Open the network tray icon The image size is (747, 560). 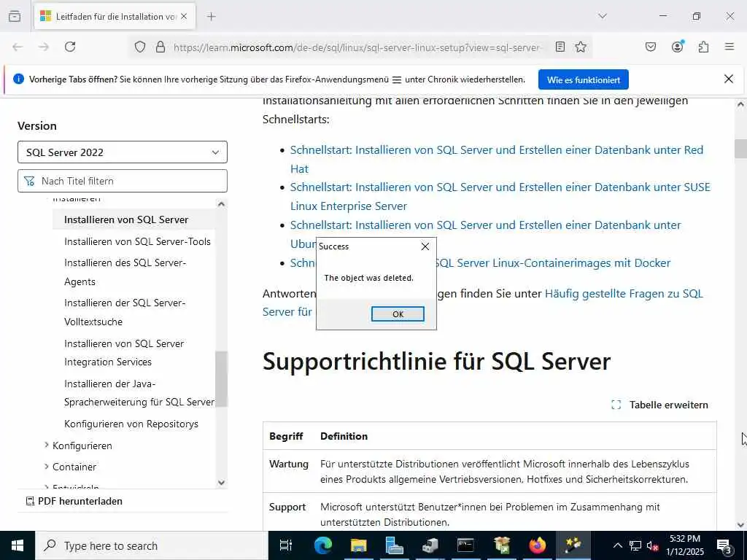pyautogui.click(x=635, y=545)
